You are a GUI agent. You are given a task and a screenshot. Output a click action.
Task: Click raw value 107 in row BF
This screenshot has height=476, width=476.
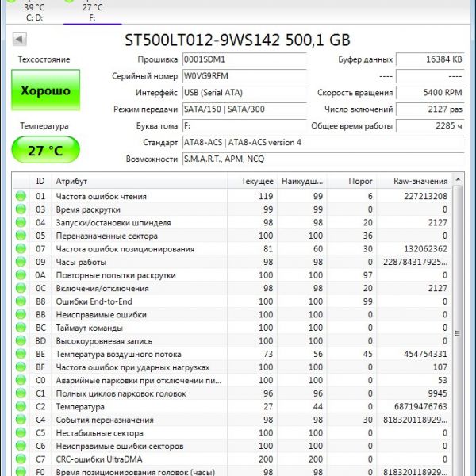pos(439,367)
